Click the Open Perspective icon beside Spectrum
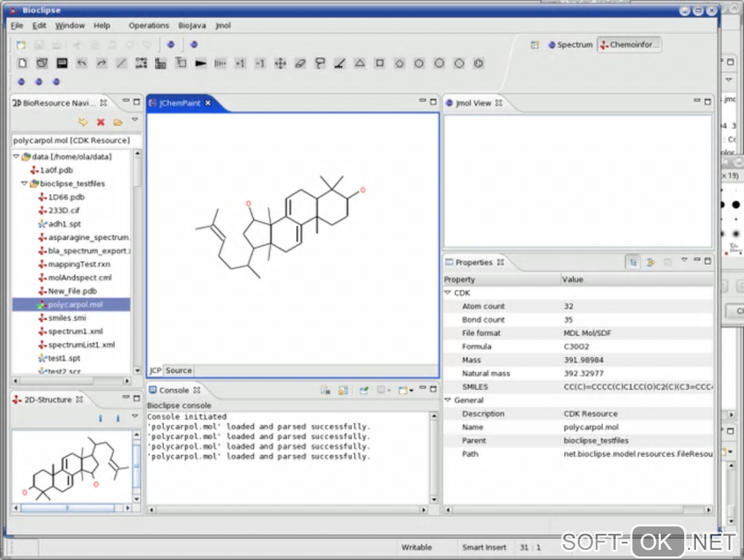The height and width of the screenshot is (560, 744). click(535, 44)
